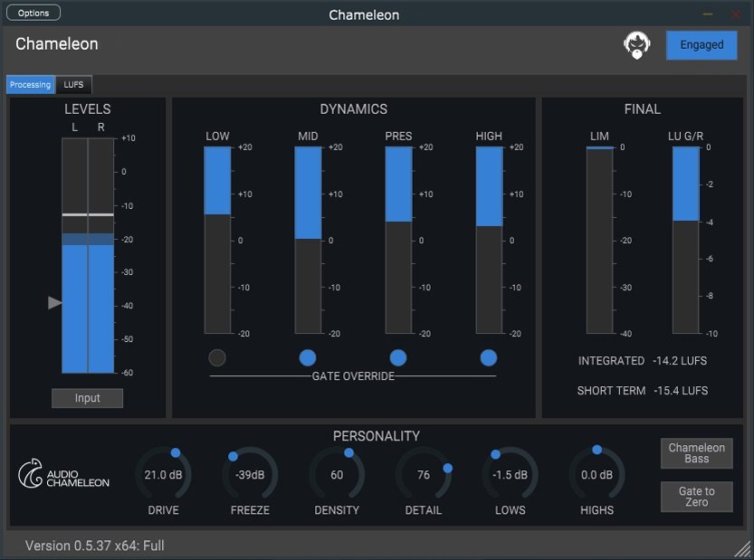754x560 pixels.
Task: Click the PERSONALITY section heading
Action: pos(377,436)
